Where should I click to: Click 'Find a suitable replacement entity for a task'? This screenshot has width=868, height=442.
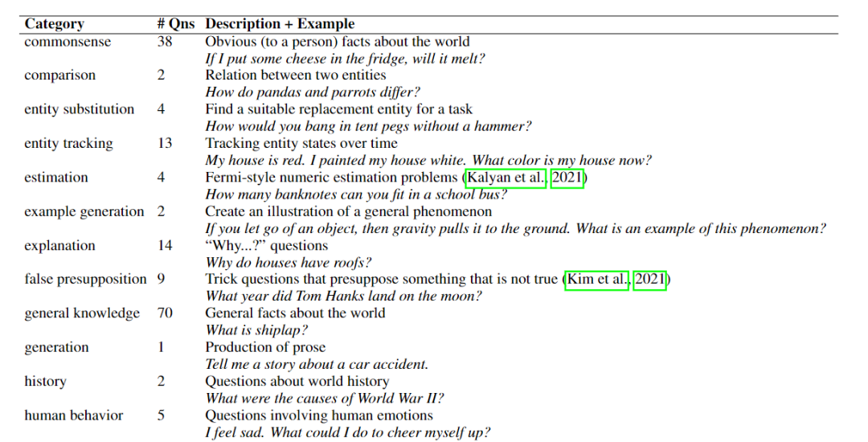pos(339,109)
